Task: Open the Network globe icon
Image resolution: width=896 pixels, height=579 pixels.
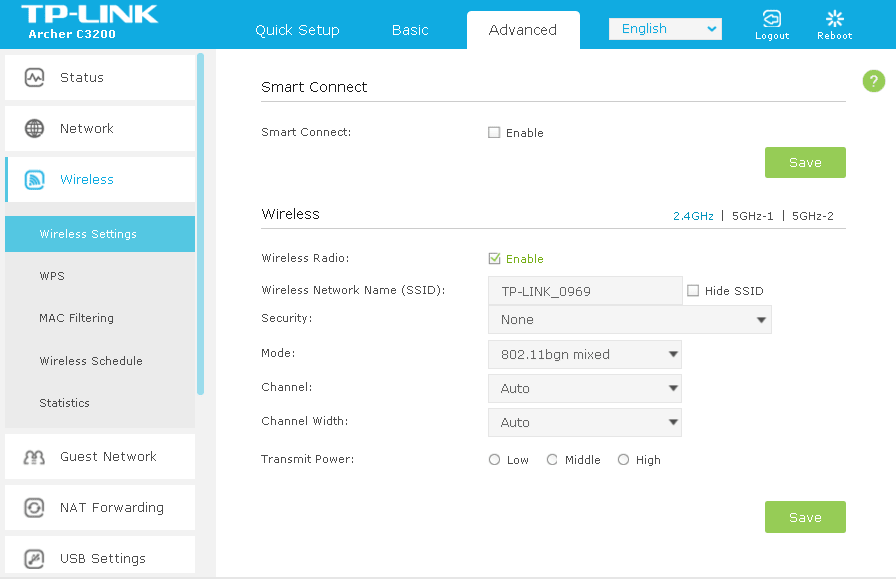Action: click(x=34, y=129)
